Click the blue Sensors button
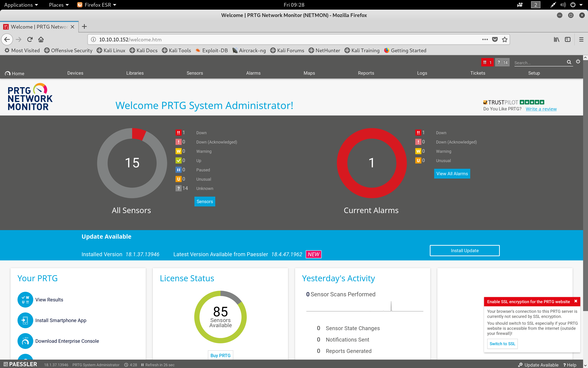Image resolution: width=588 pixels, height=368 pixels. (x=205, y=202)
